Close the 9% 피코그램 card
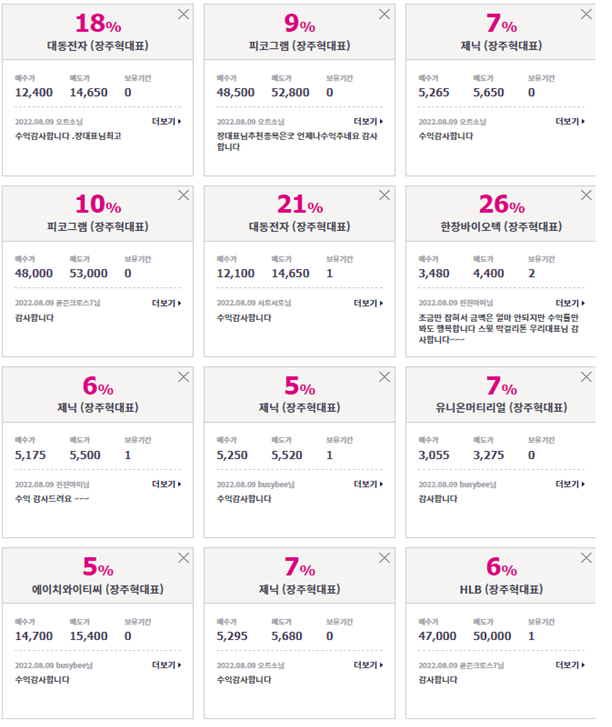612x727 pixels. [384, 14]
